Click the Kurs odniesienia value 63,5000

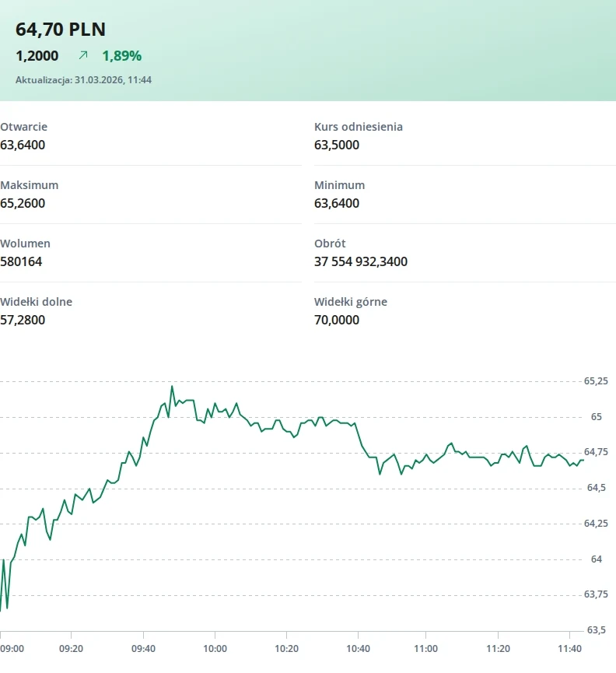[337, 145]
